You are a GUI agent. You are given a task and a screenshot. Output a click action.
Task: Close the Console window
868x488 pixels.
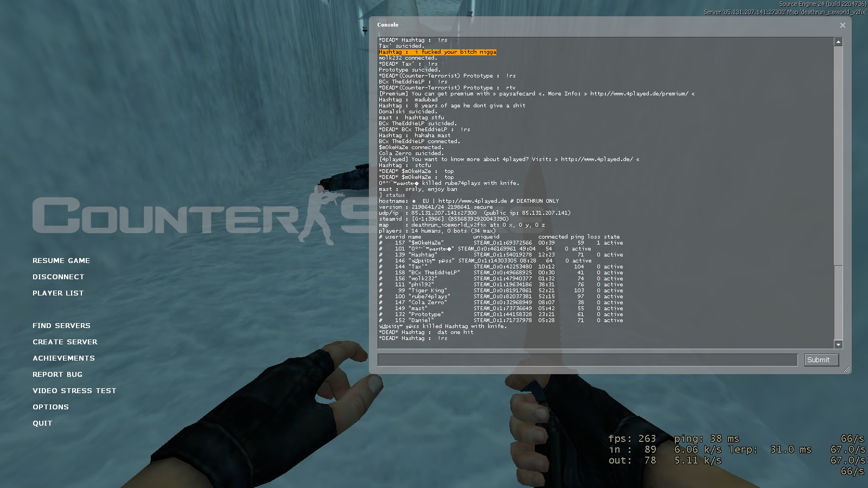(843, 25)
